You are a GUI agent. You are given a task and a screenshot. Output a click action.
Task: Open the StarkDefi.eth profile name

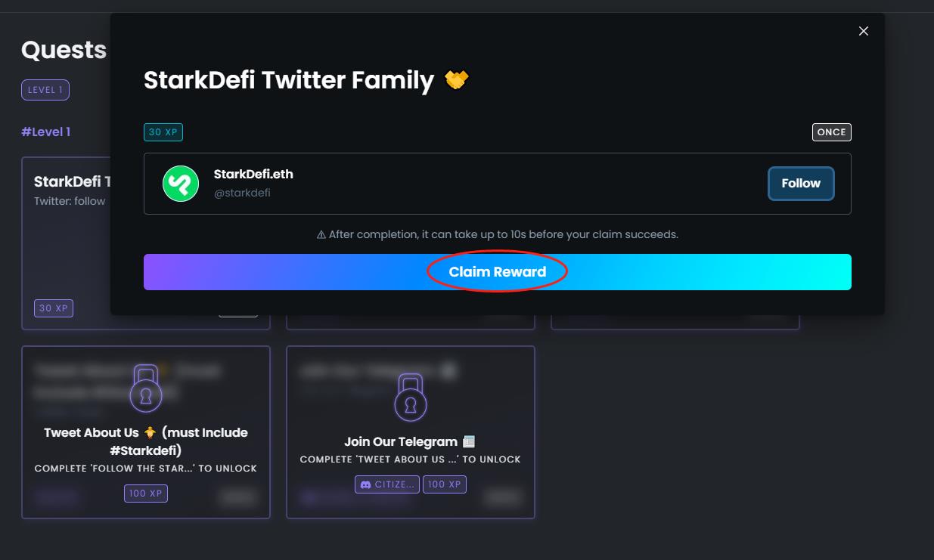point(253,175)
